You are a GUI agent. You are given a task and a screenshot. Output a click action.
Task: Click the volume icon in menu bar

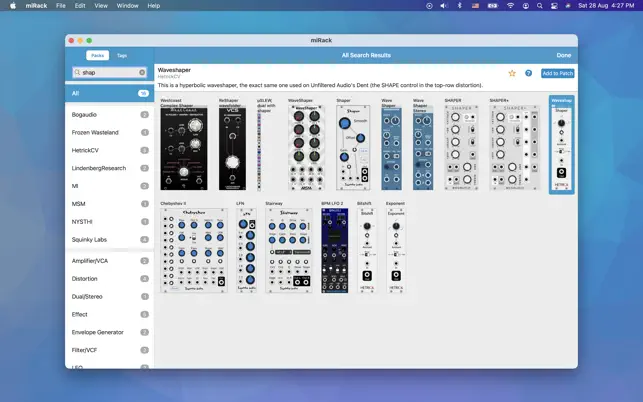coord(444,6)
